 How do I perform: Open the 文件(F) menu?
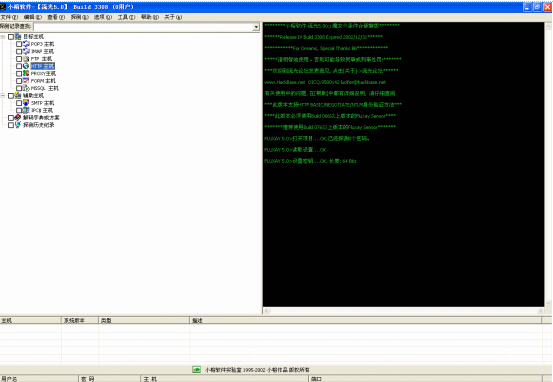9,17
